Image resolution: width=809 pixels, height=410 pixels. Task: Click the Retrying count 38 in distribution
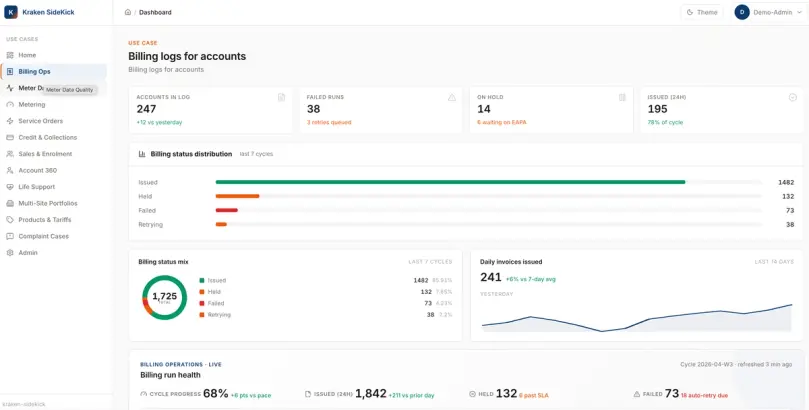(790, 225)
